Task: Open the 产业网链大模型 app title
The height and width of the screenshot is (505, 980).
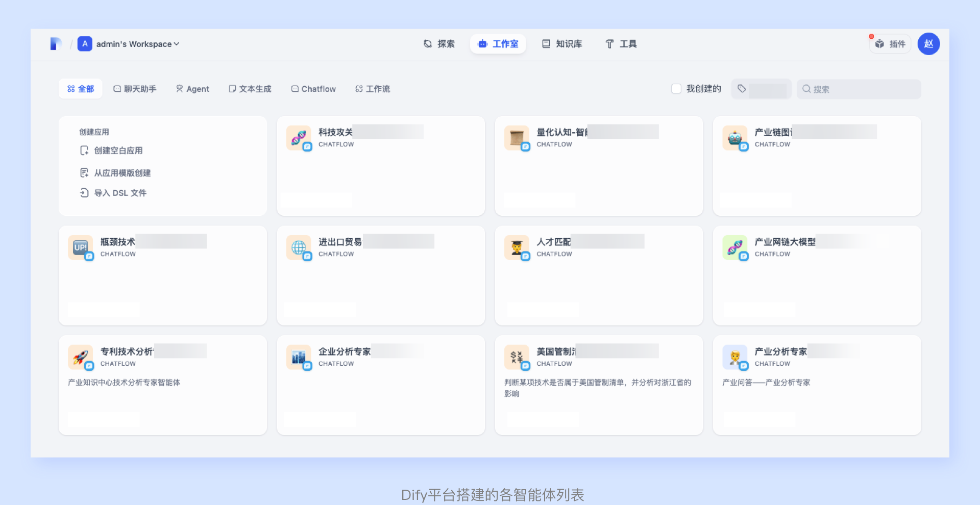Action: 785,242
